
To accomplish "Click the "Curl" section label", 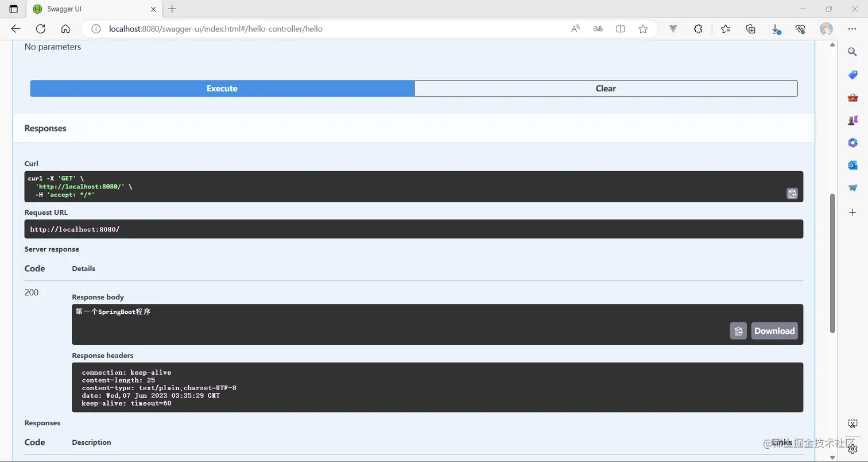I will click(x=32, y=164).
